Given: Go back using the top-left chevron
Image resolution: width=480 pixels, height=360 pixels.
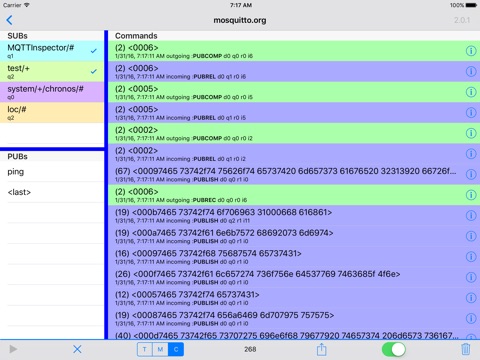Looking at the screenshot, I should (x=9, y=20).
